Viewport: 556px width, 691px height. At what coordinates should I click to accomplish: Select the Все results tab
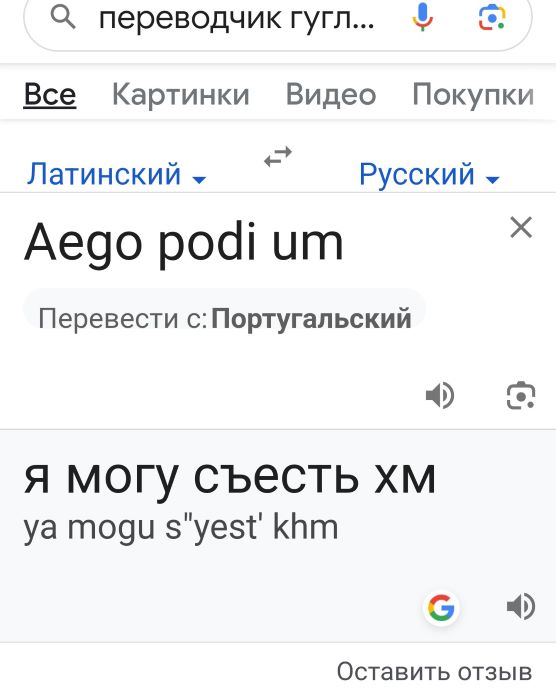(x=50, y=94)
